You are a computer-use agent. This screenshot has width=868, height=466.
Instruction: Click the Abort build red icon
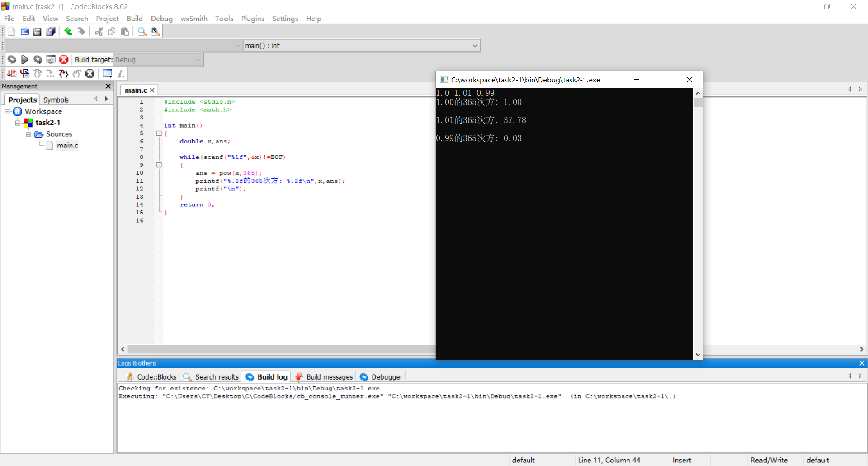[64, 60]
